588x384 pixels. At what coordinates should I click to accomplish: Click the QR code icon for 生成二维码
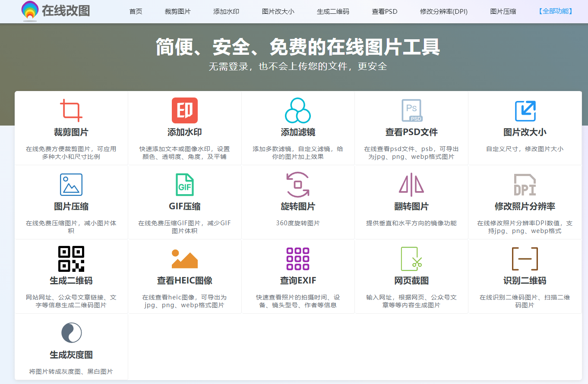(x=71, y=259)
